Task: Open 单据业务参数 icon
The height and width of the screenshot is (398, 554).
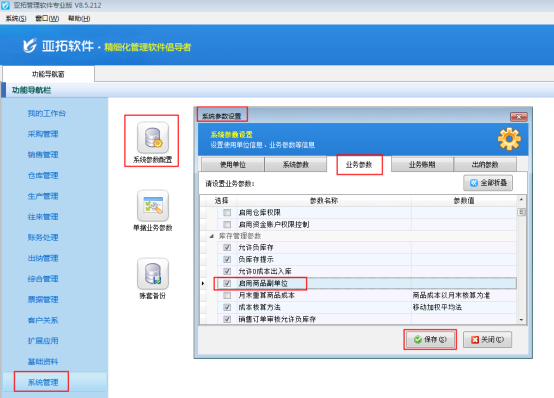Action: click(x=153, y=206)
